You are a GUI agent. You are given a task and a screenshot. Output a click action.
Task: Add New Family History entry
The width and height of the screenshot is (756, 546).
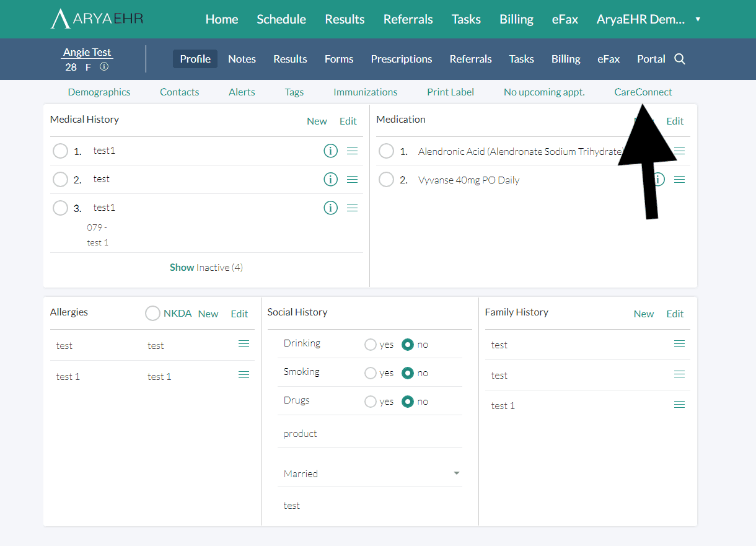pos(644,314)
